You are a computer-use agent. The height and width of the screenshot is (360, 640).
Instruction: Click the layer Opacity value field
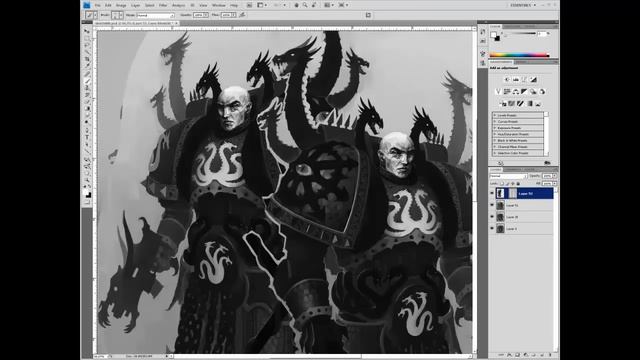pos(547,176)
